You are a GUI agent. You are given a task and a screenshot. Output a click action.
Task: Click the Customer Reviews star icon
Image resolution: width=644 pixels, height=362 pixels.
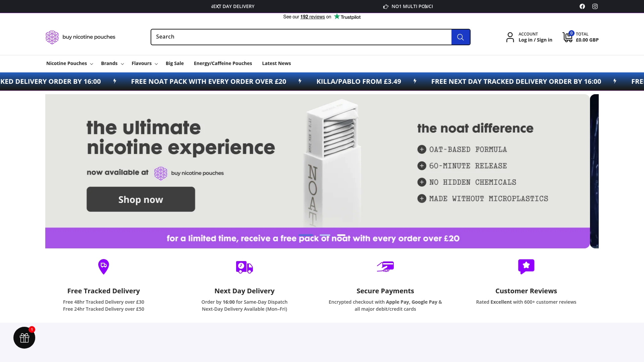tap(526, 266)
